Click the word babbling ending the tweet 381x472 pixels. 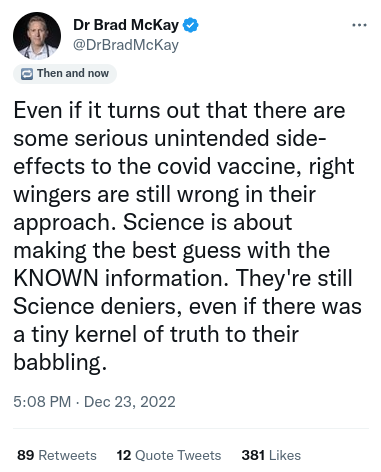(58, 362)
